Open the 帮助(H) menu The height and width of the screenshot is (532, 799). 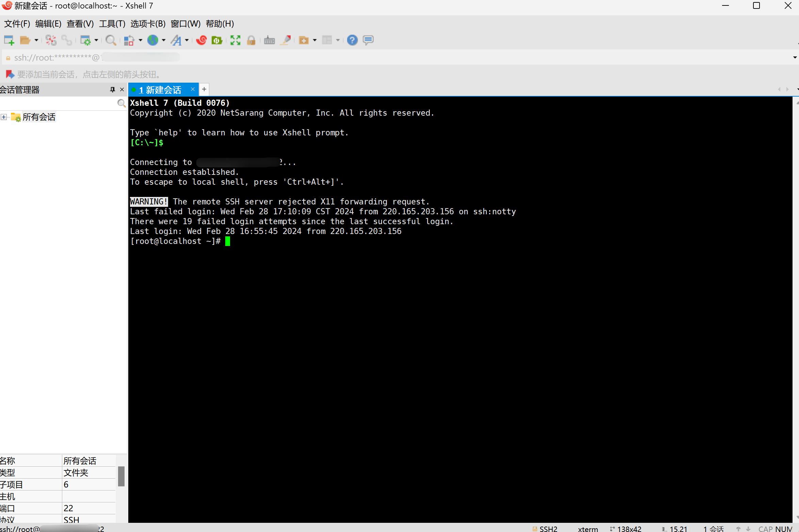click(x=220, y=24)
